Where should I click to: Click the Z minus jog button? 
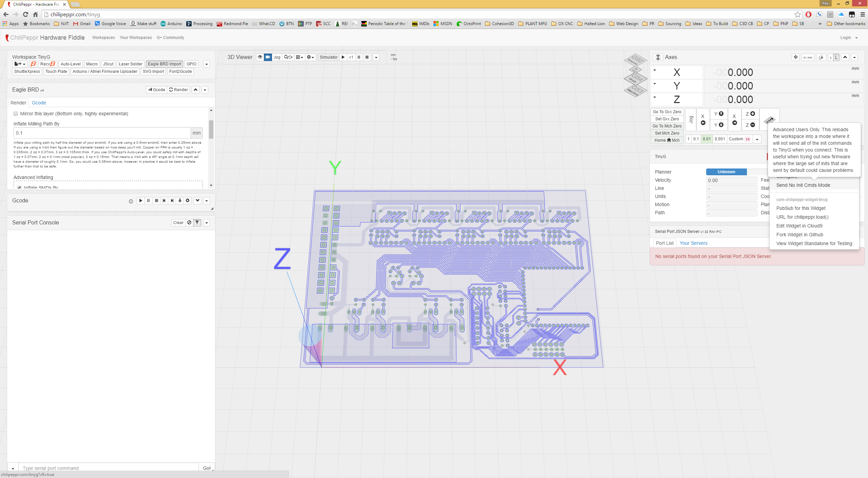pyautogui.click(x=750, y=125)
